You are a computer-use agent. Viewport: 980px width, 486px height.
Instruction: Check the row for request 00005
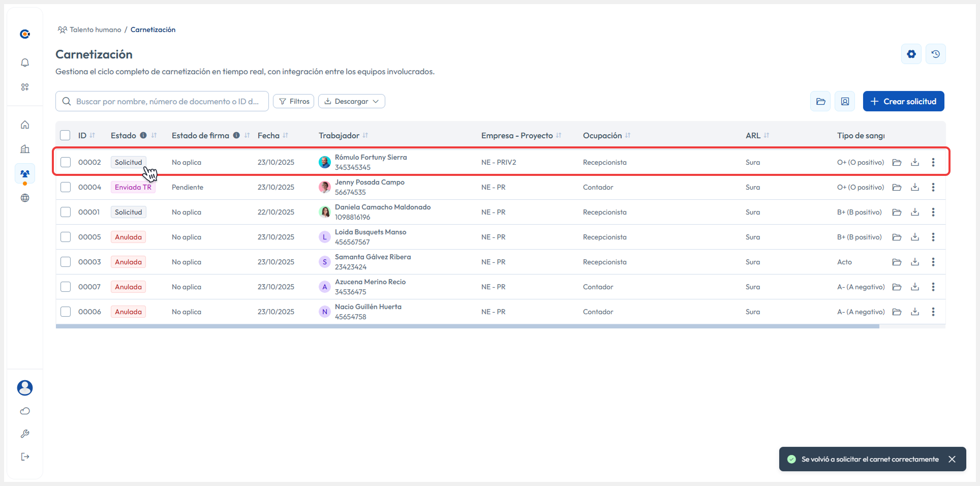click(66, 237)
